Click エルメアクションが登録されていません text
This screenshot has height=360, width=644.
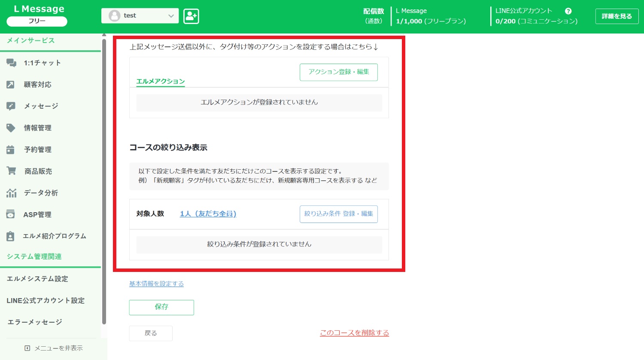click(259, 102)
